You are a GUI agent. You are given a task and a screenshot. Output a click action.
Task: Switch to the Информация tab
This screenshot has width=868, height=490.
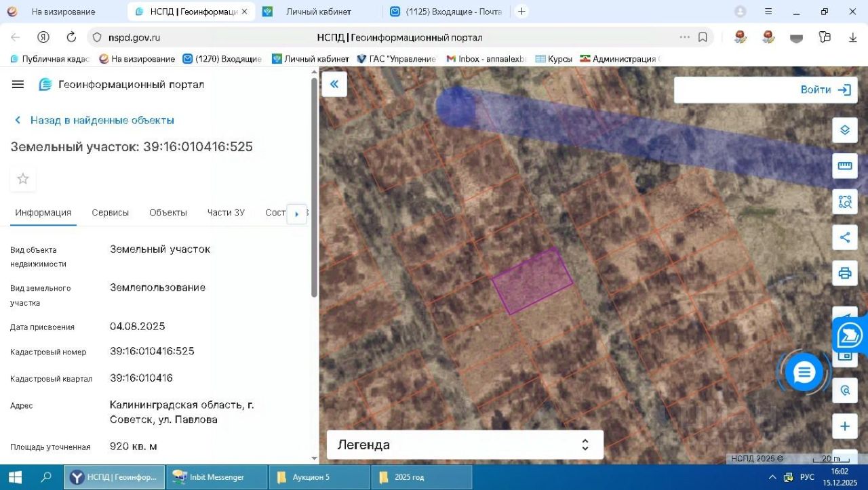tap(43, 212)
